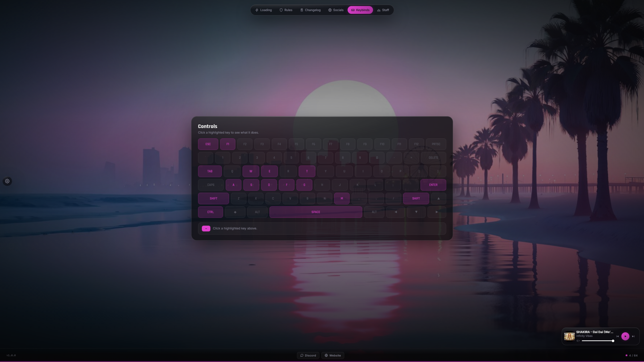Click the dimmed DELETE key
The height and width of the screenshot is (362, 644).
(x=433, y=158)
